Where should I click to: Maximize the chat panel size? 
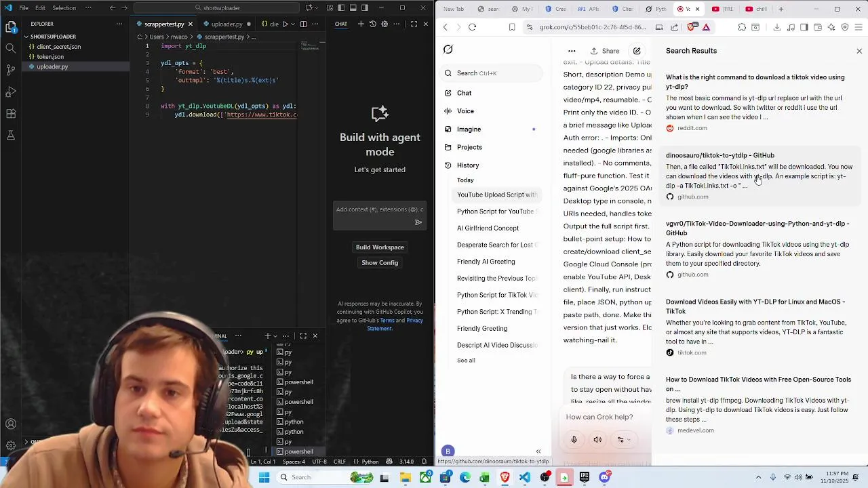coord(414,24)
